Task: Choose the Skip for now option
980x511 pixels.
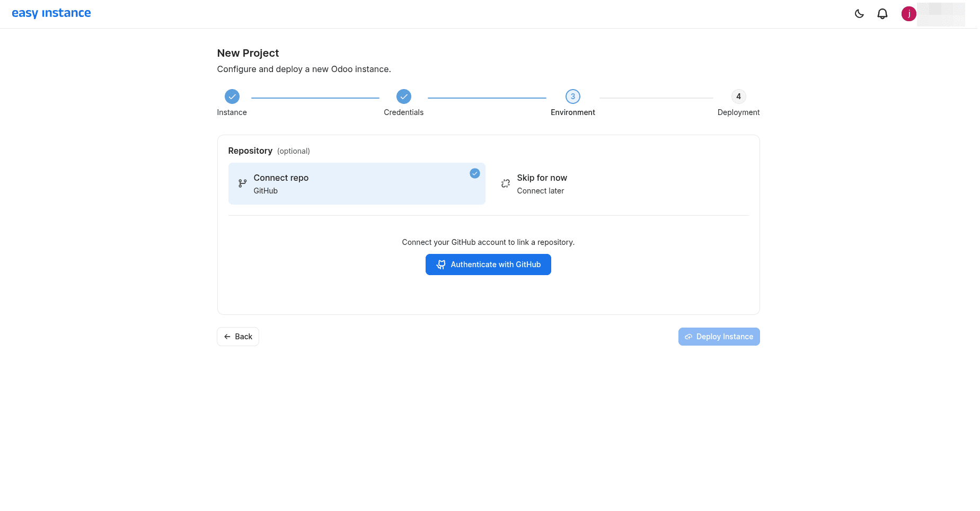Action: coord(620,183)
